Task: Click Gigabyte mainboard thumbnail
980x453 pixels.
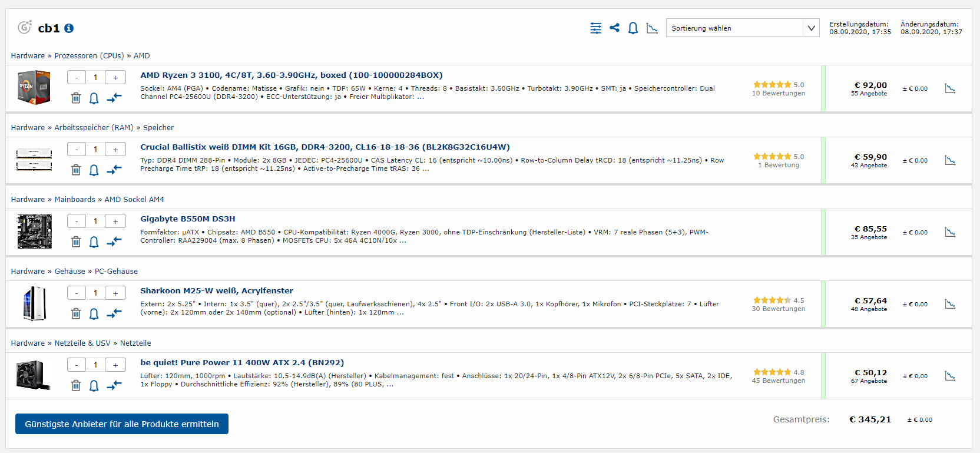Action: (34, 232)
